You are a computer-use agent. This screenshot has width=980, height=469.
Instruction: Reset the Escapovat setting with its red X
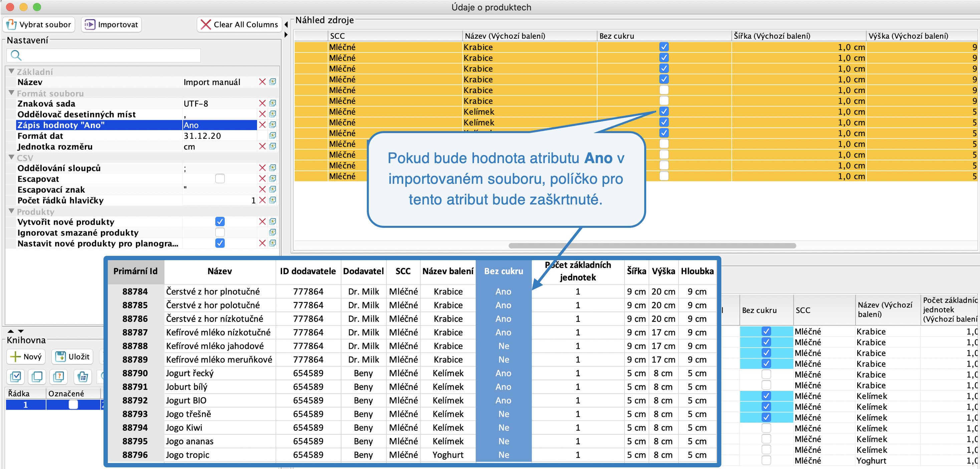pos(262,179)
